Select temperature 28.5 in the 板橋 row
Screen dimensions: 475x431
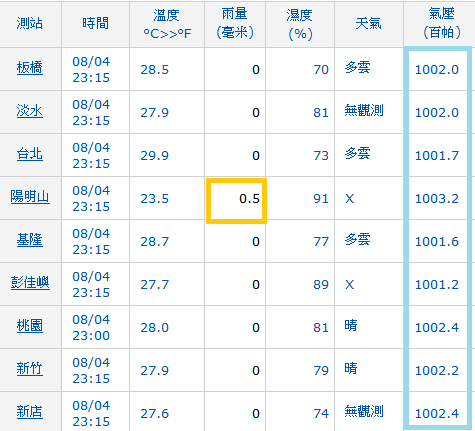155,70
